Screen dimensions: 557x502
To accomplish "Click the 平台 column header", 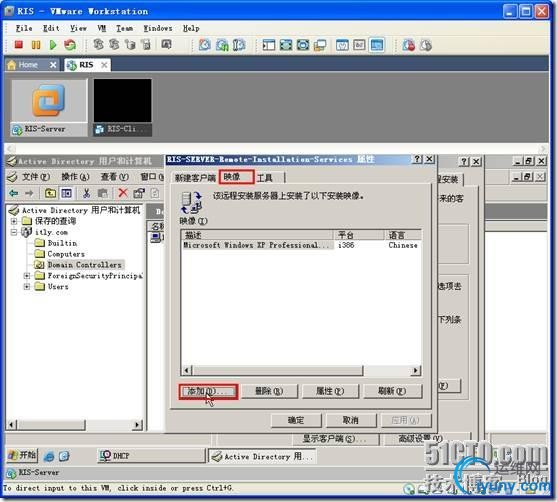I will 359,235.
